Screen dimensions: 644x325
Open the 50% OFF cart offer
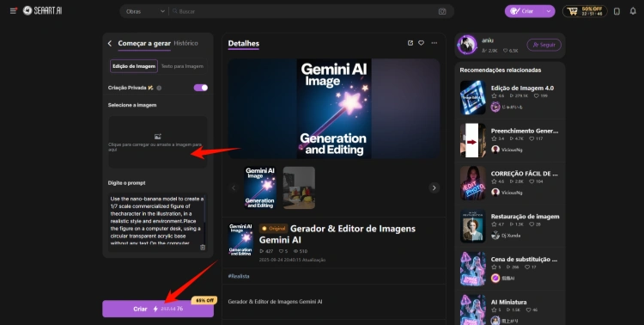coord(585,11)
